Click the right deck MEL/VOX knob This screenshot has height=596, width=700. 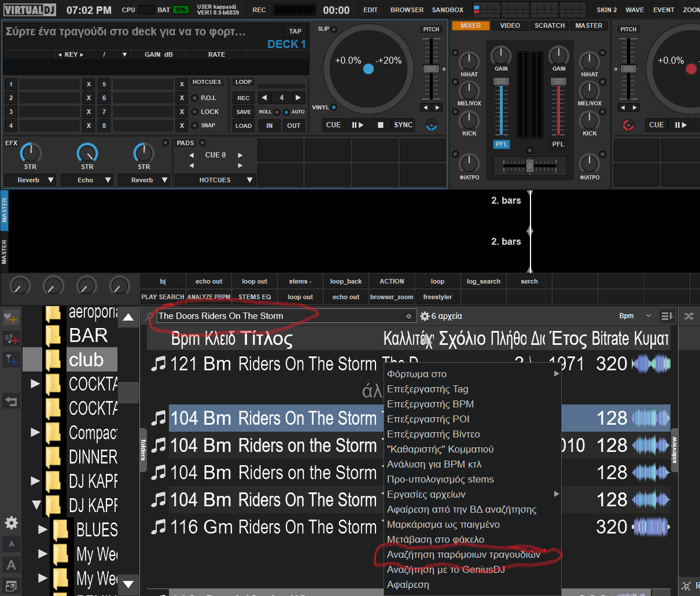click(x=590, y=90)
